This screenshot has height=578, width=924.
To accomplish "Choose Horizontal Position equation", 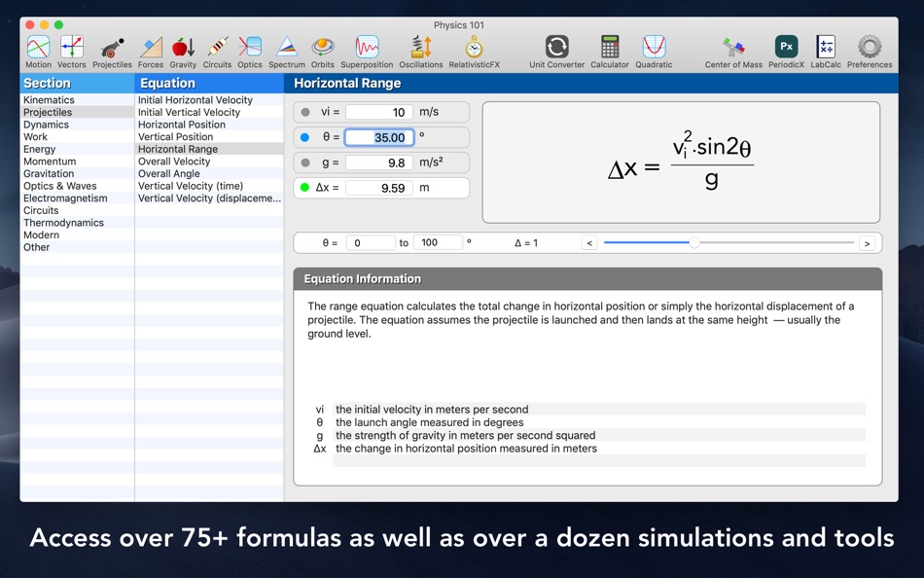I will click(209, 125).
